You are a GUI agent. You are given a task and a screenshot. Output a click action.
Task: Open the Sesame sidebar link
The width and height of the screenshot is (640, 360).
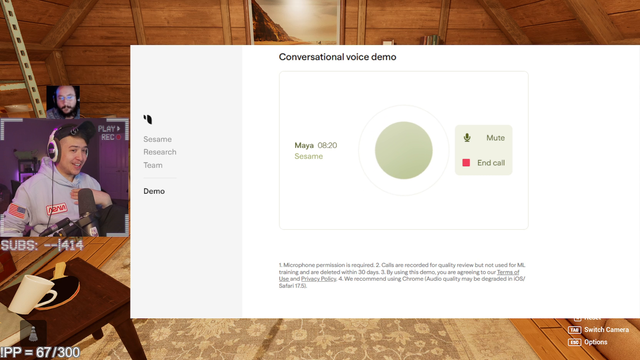coord(157,139)
